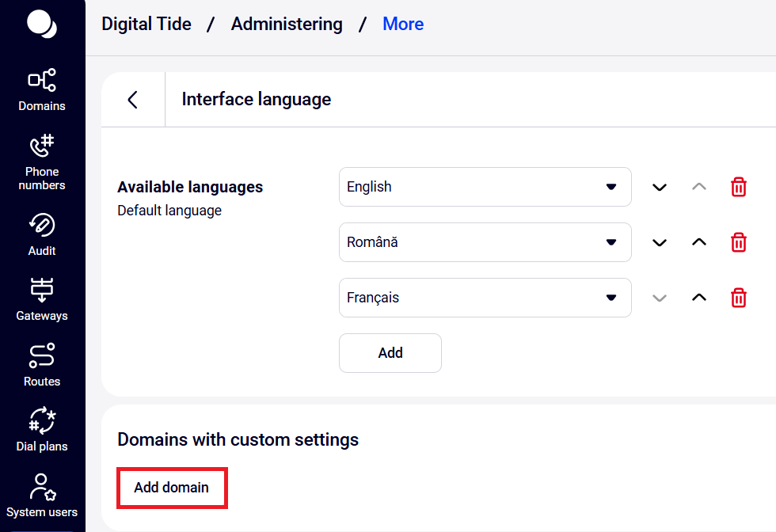Delete the Română language row
This screenshot has width=776, height=532.
[x=738, y=242]
